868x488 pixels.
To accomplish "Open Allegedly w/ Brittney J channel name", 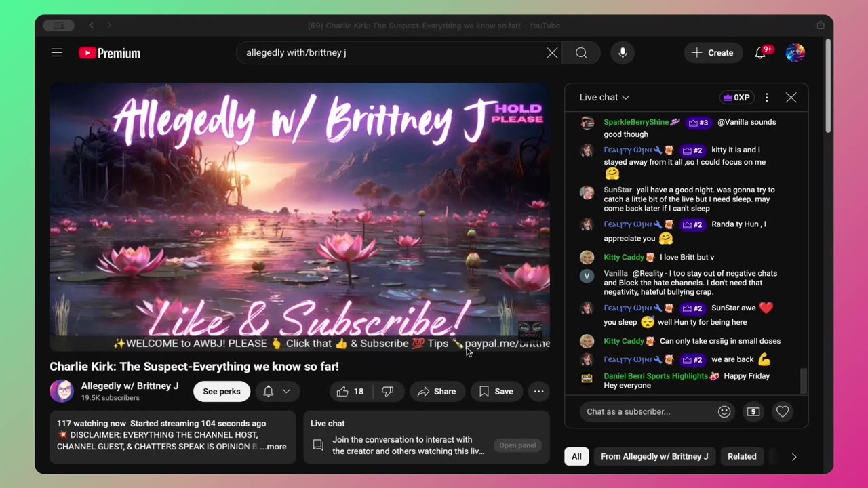I will pyautogui.click(x=130, y=386).
